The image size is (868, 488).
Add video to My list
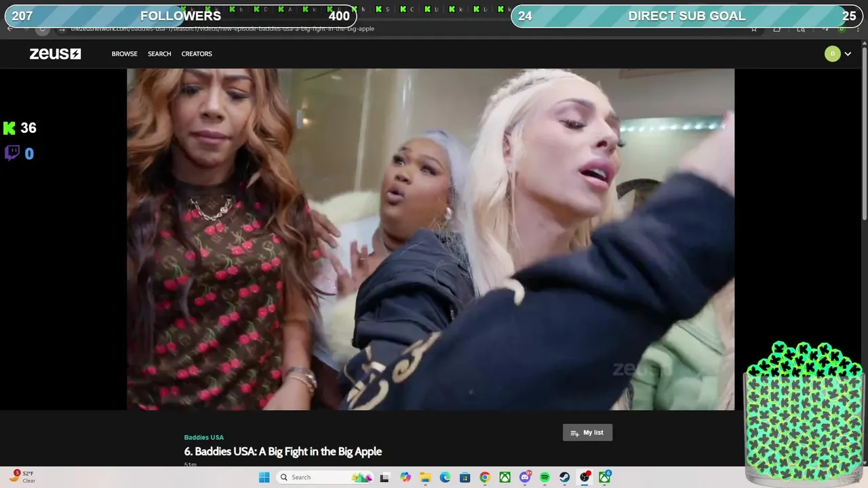(x=587, y=432)
